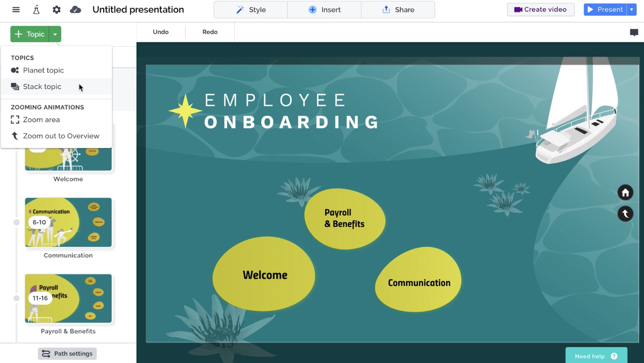
Task: Click the help question mark icon
Action: pos(614,356)
